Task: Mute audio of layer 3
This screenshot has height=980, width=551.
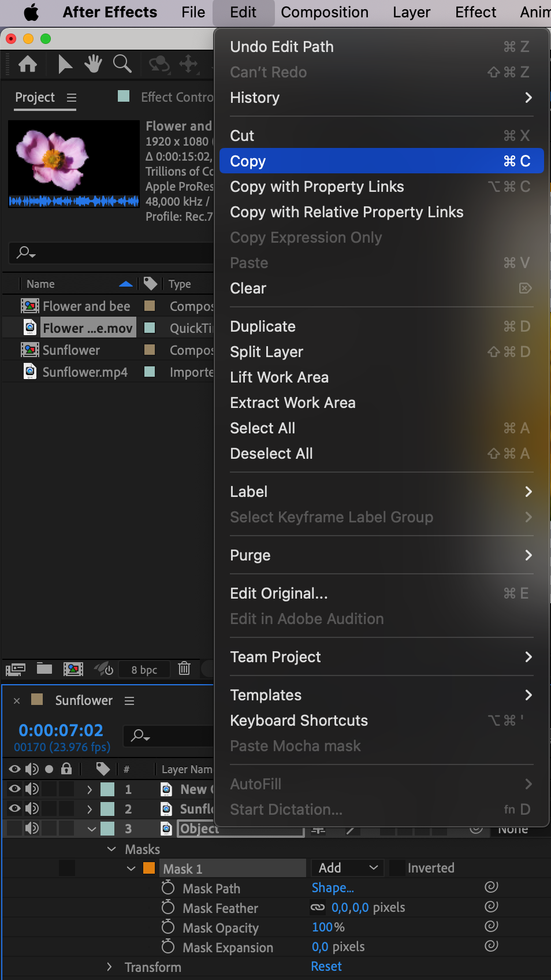Action: (32, 828)
